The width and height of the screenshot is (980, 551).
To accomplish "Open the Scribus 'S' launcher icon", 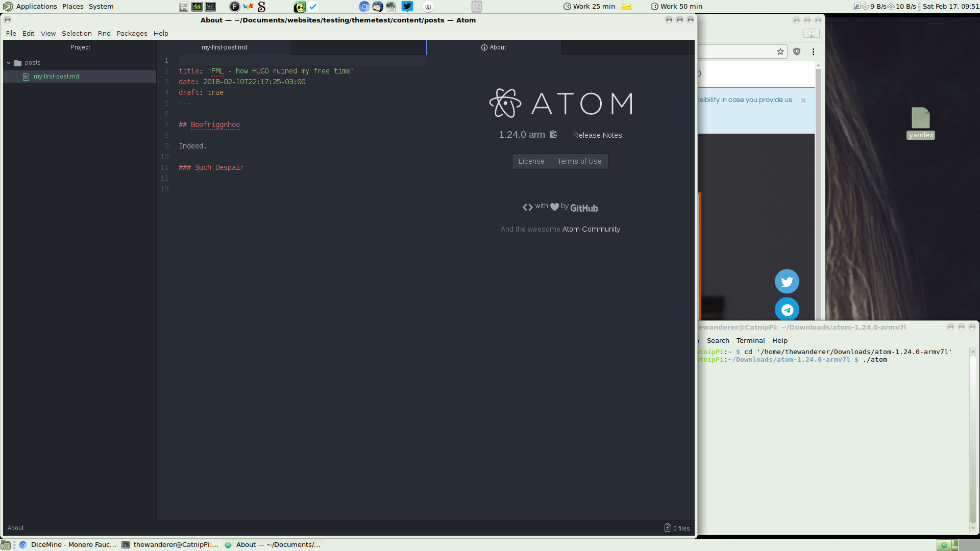I will tap(262, 7).
